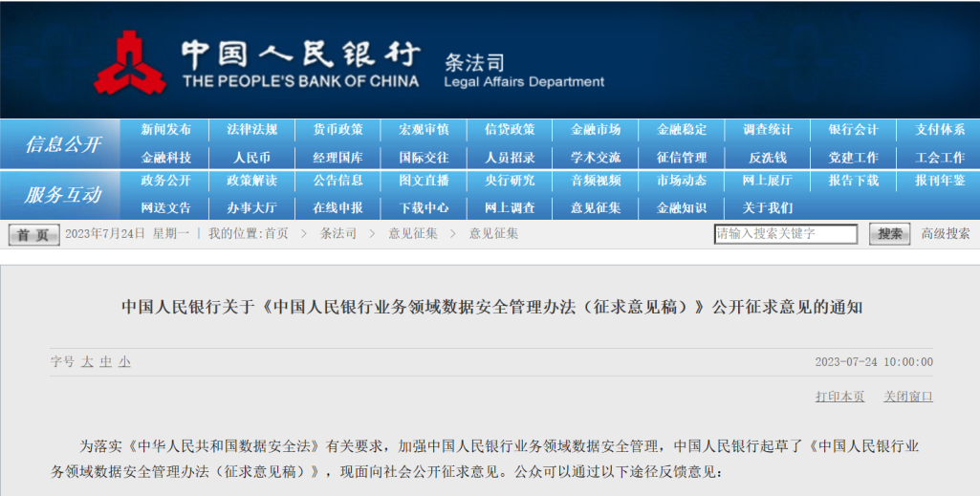980x496 pixels.
Task: Set font size to small 小
Action: [x=124, y=362]
